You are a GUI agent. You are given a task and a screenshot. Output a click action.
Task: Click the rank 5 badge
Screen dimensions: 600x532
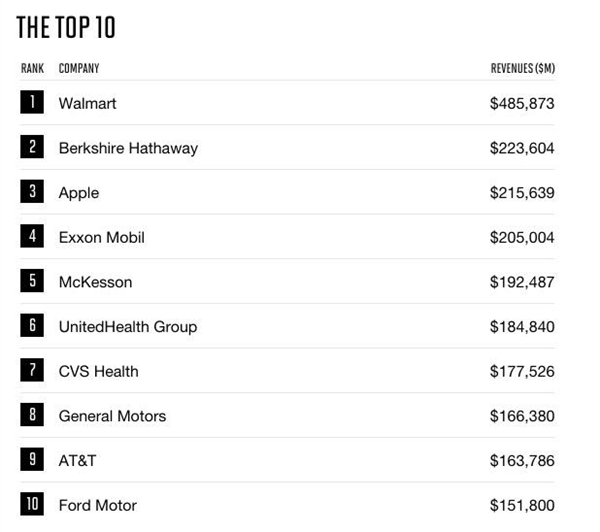pos(32,282)
